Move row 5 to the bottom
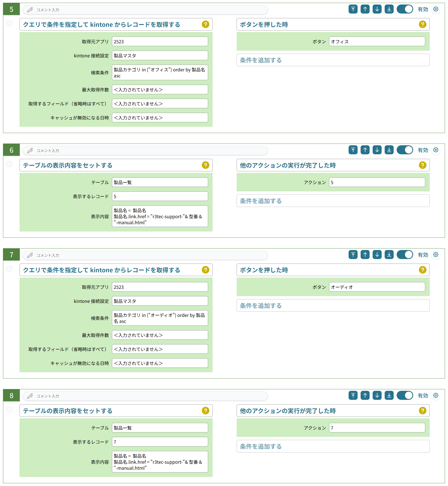Screen dimensions: 448x486 pyautogui.click(x=389, y=9)
